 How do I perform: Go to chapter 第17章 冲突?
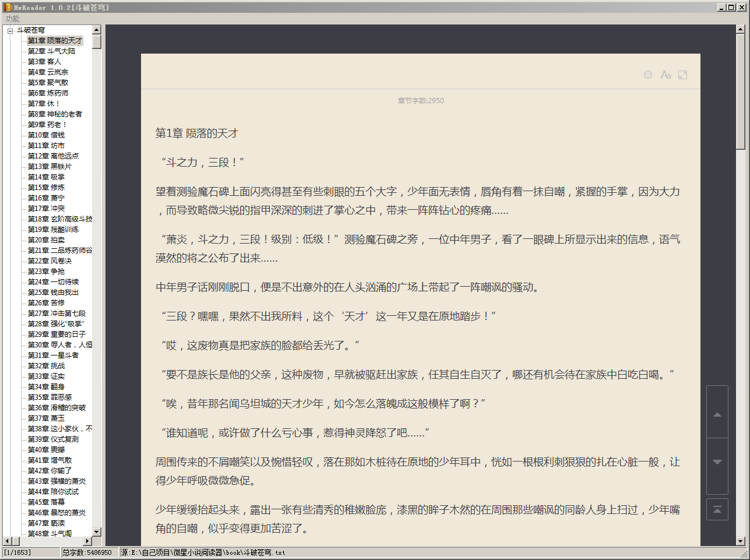pos(46,209)
